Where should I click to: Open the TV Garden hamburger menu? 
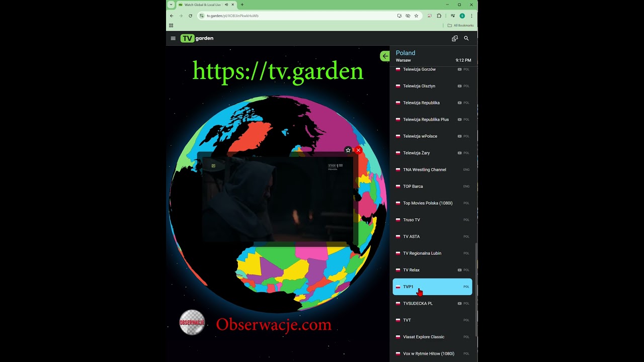(x=173, y=38)
